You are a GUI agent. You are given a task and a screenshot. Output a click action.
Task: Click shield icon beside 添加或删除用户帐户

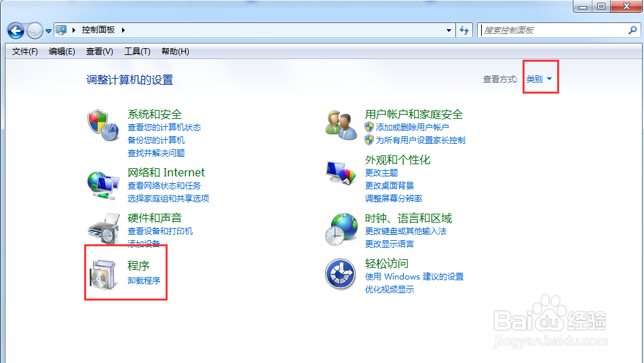coord(368,128)
